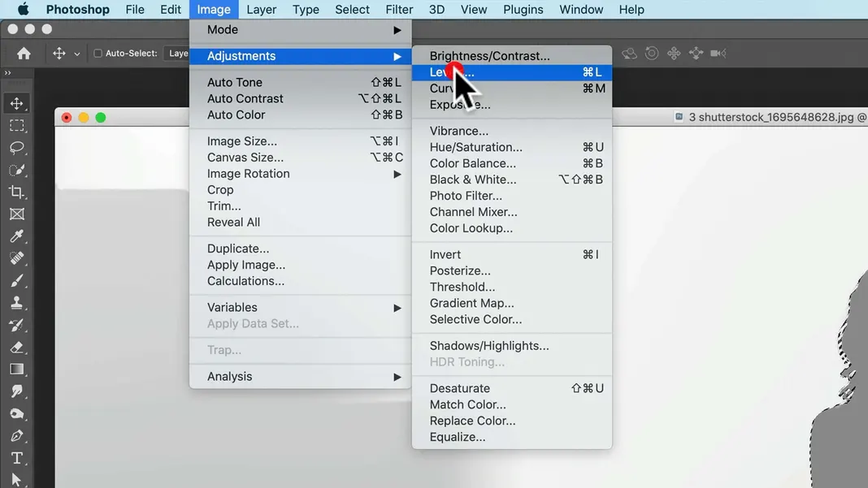868x488 pixels.
Task: Choose Threshold adjustment
Action: [x=512, y=287]
